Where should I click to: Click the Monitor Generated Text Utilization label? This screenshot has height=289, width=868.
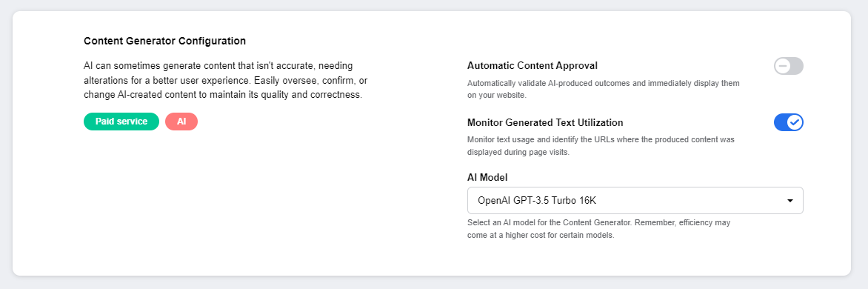[545, 122]
